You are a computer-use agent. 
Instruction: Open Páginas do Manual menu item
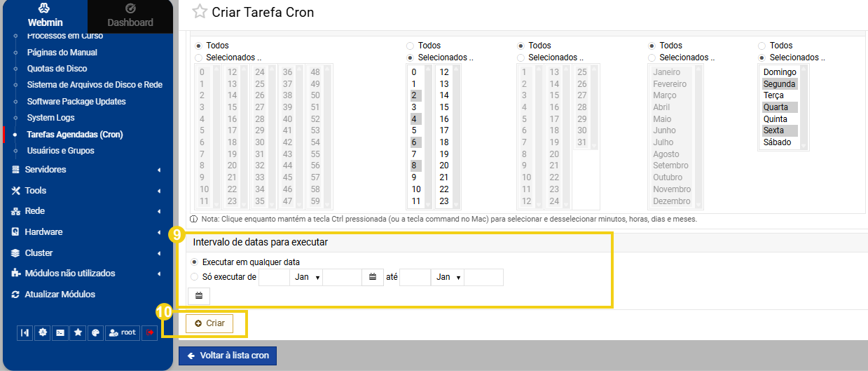(62, 53)
